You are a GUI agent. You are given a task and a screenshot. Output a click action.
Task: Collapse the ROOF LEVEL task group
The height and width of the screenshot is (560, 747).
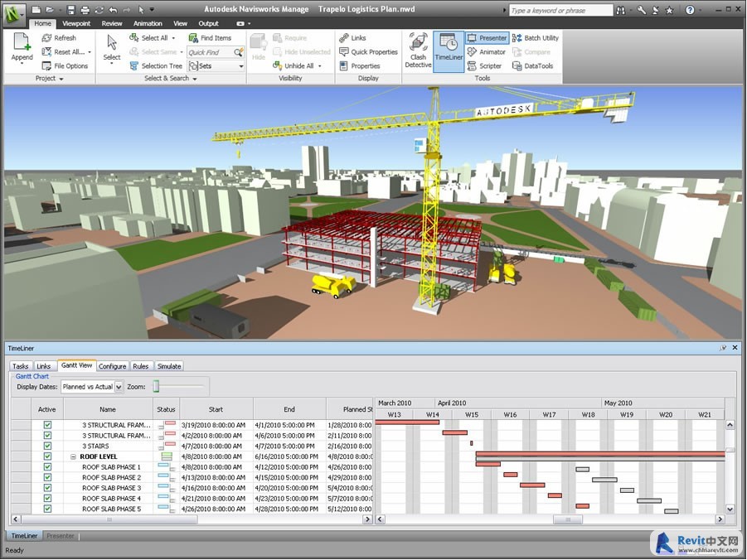[x=73, y=456]
